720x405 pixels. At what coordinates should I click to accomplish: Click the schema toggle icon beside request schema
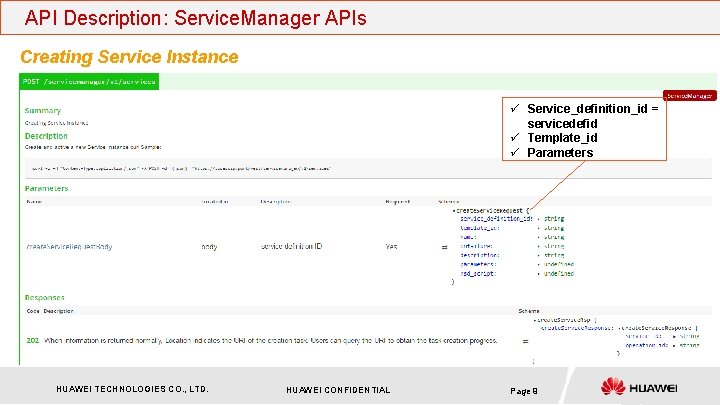point(444,247)
